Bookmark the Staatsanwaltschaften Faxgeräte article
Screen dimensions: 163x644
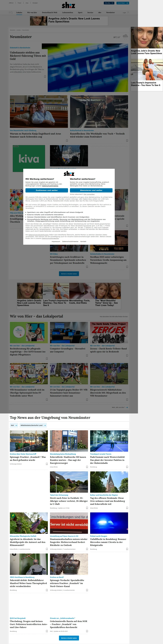coord(87,549)
